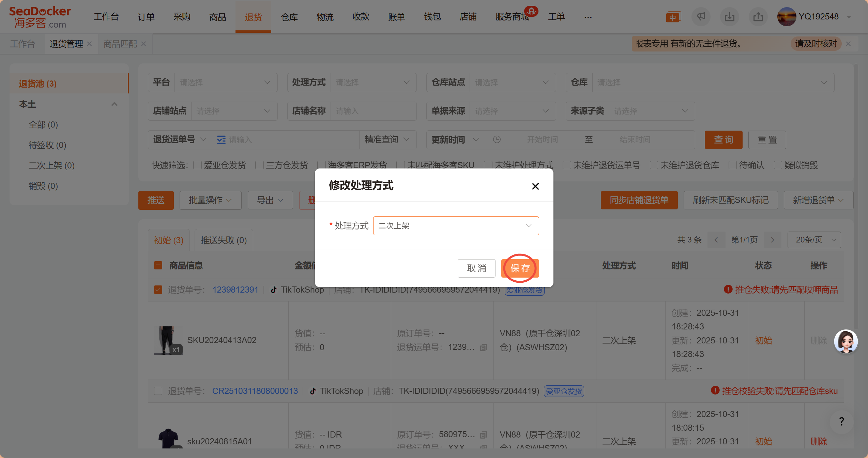Click the share/export icon in header
Viewport: 868px width, 458px height.
point(758,16)
